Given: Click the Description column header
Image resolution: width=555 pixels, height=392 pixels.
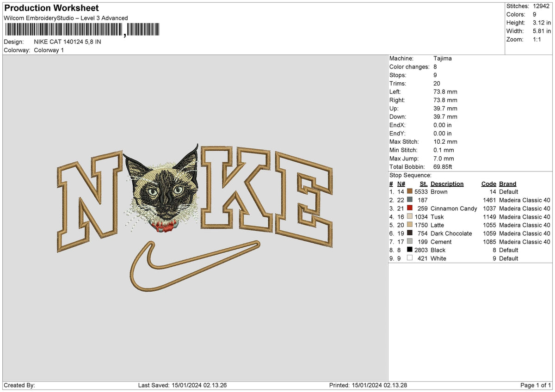Looking at the screenshot, I should 447,184.
